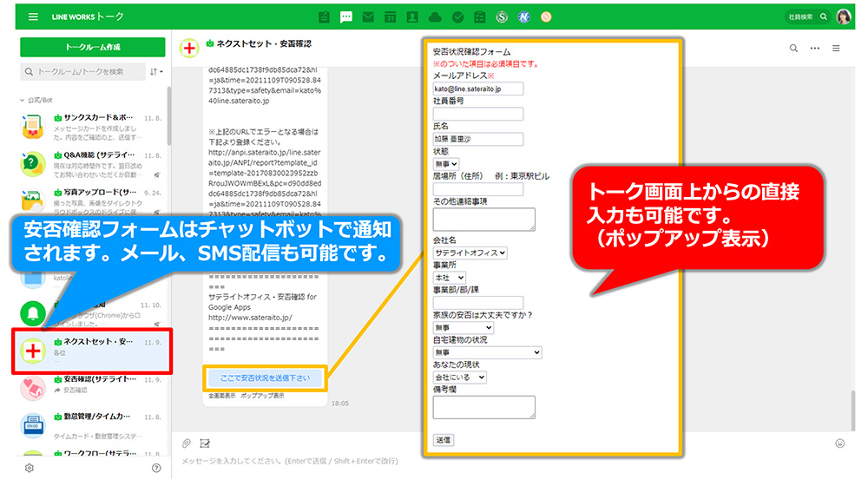Viewport: 868px width, 486px height.
Task: Click the green bell notification bot icon
Action: [33, 313]
